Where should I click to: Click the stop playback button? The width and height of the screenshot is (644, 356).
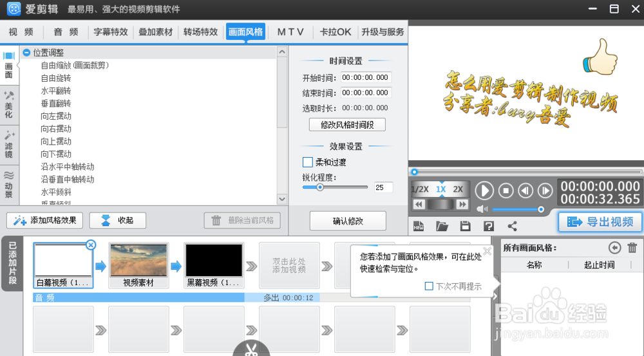click(506, 191)
